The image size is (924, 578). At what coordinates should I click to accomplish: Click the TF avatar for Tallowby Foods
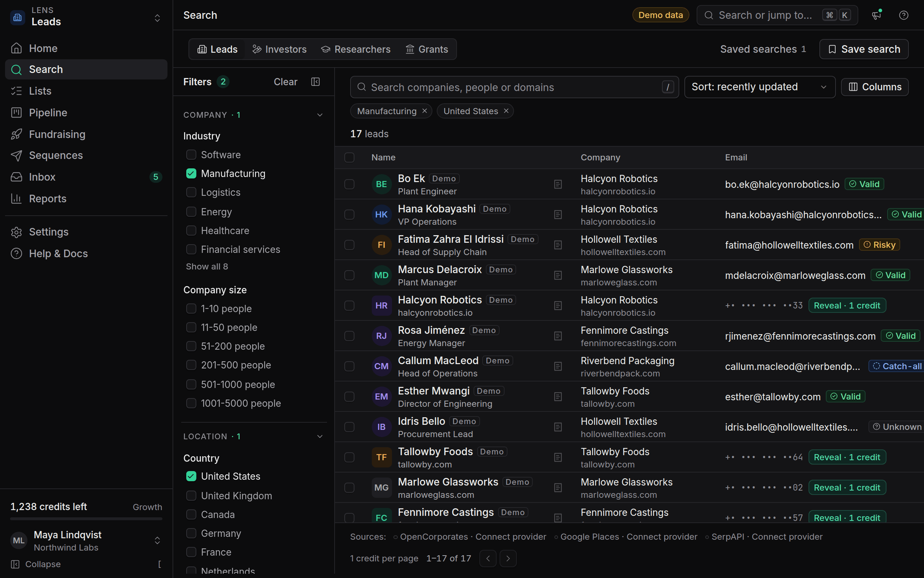[x=382, y=457]
